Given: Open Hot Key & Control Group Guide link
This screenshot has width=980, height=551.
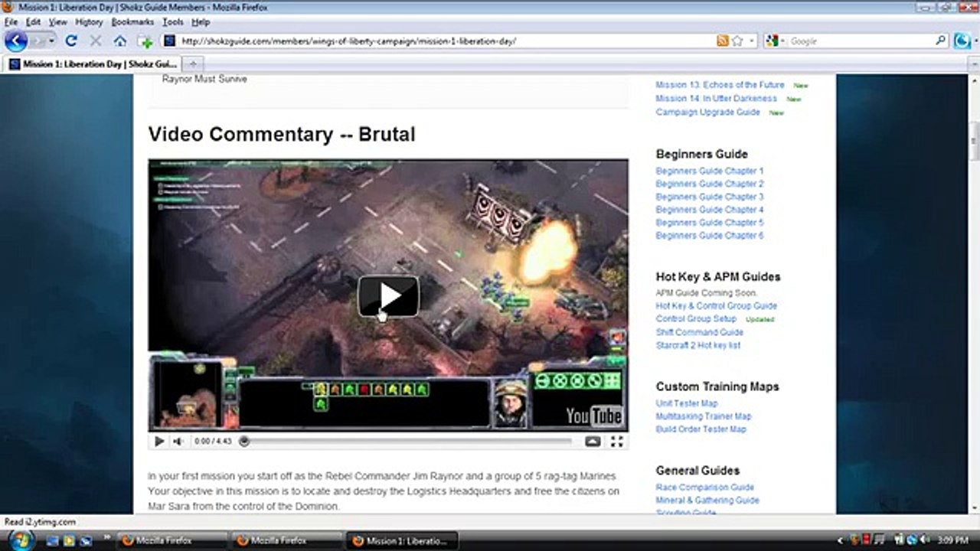Looking at the screenshot, I should (716, 306).
